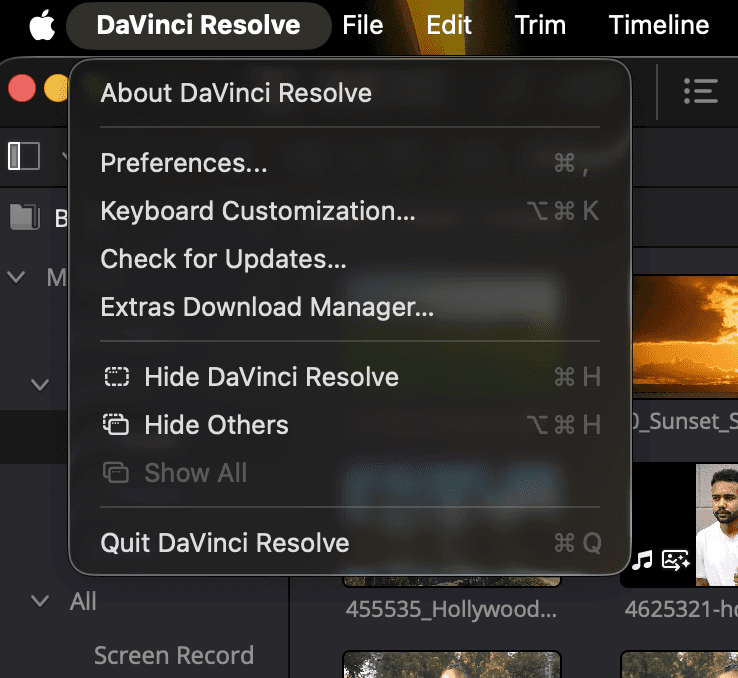Click the 455535_Hollywood clip name
Screen dimensions: 738x678
[451, 609]
